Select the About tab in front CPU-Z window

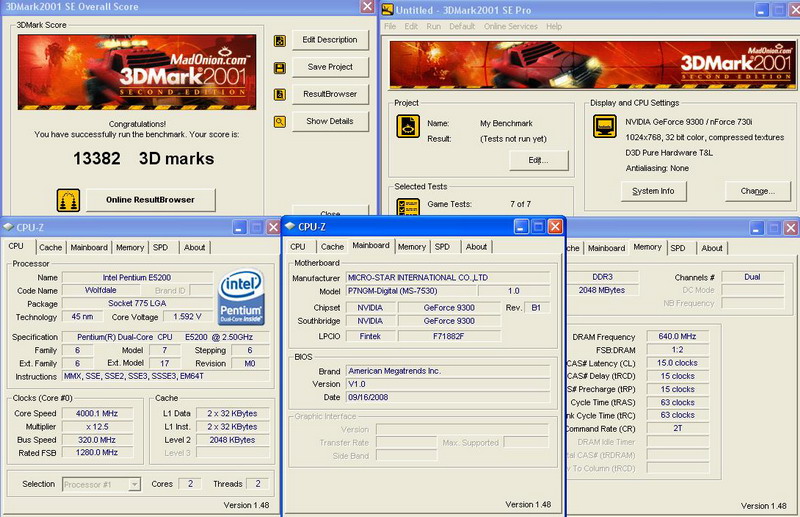click(x=476, y=247)
